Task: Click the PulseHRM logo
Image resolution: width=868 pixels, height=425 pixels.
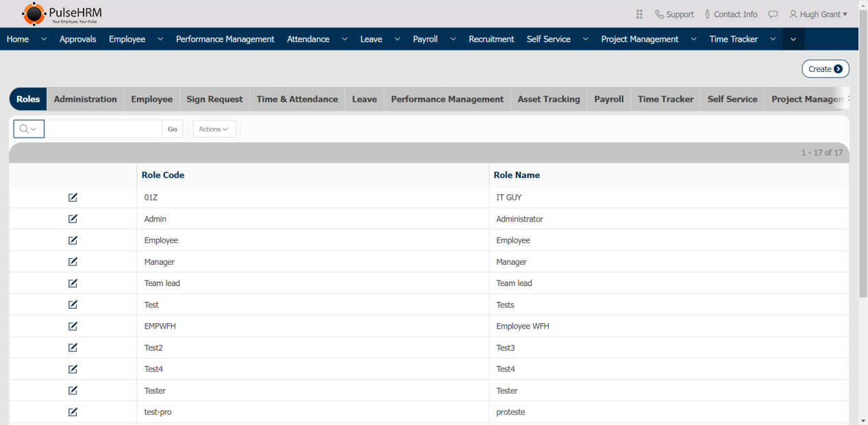Action: pyautogui.click(x=62, y=14)
